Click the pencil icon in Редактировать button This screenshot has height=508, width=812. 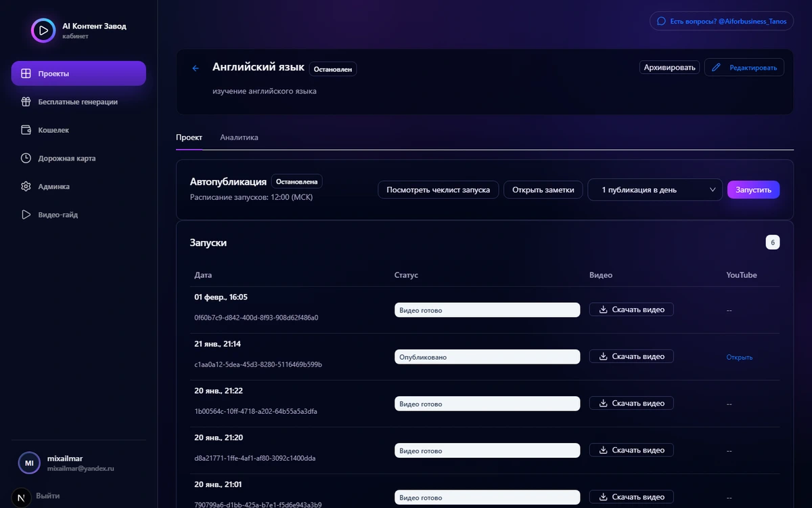point(717,68)
